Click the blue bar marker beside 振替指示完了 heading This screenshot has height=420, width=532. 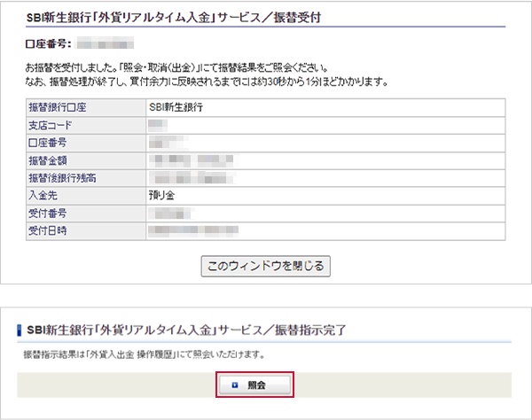coord(20,331)
